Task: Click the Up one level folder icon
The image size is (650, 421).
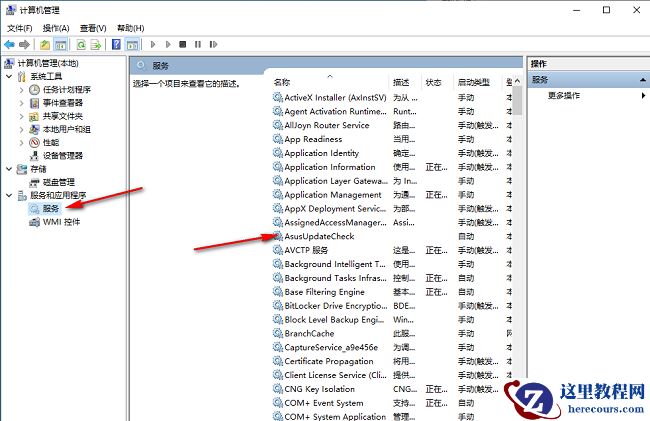Action: tap(45, 44)
